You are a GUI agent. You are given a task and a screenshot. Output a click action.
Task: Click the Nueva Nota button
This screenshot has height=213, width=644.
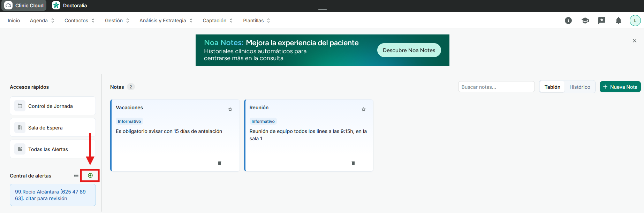point(620,87)
